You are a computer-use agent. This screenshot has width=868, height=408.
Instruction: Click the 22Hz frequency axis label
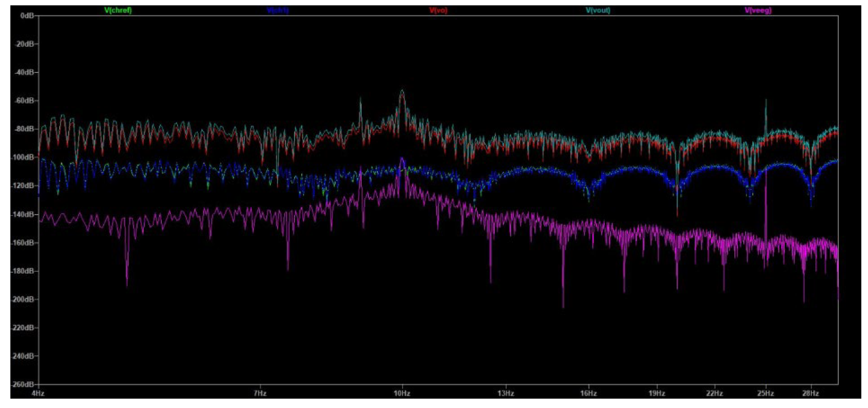[714, 394]
